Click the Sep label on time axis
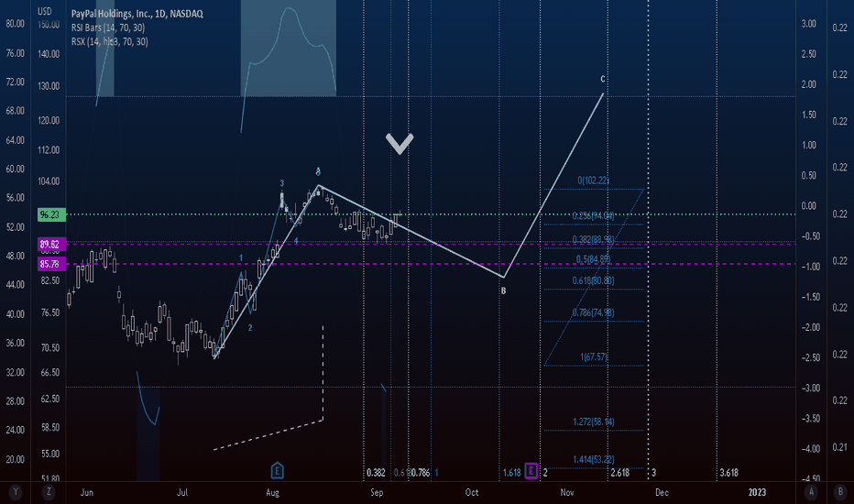Image resolution: width=854 pixels, height=504 pixels. coord(377,492)
